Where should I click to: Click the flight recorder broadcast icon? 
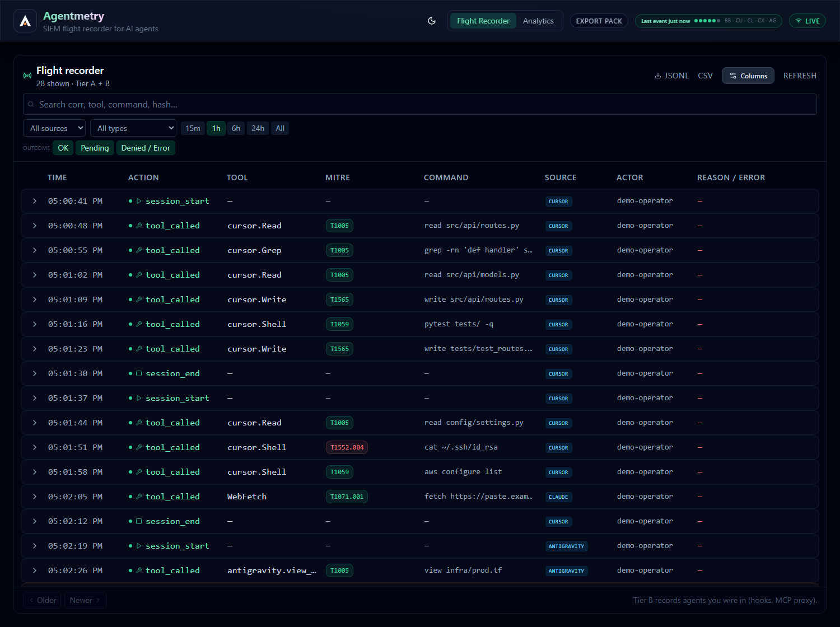coord(27,76)
